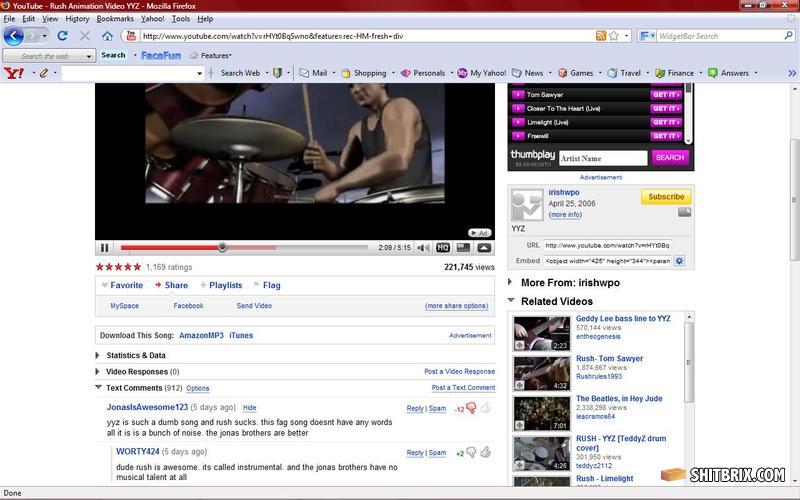The height and width of the screenshot is (500, 800).
Task: Open the back/forward history dropdown arrow
Action: pyautogui.click(x=45, y=36)
